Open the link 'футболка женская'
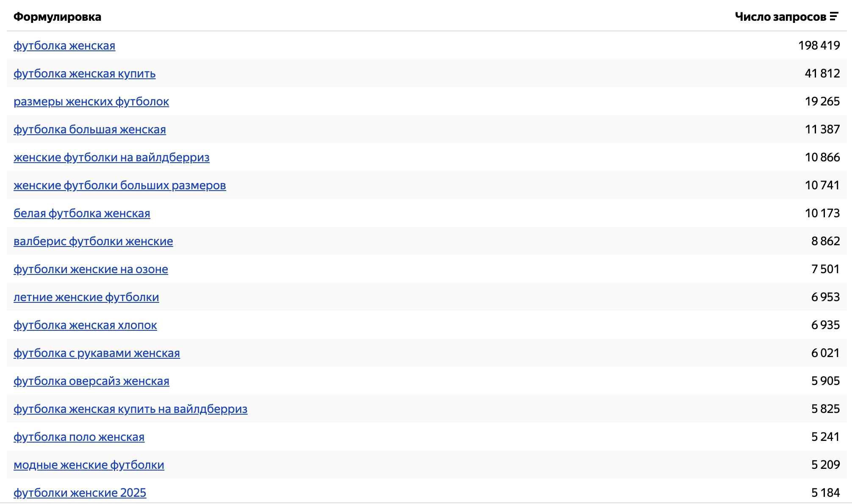Viewport: 852px width, 504px height. (64, 45)
